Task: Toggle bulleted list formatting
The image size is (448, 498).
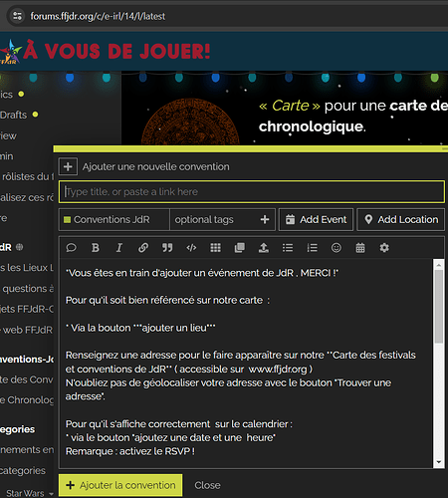Action: tap(288, 248)
